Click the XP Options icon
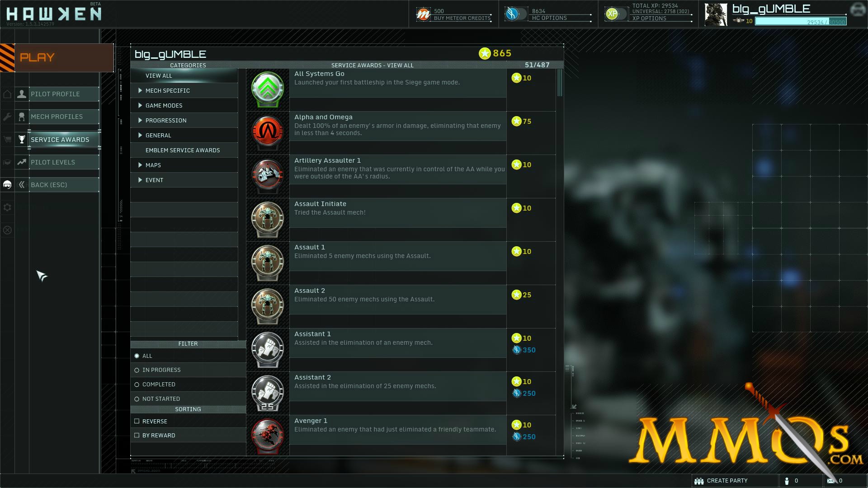Image resolution: width=868 pixels, height=488 pixels. (x=612, y=14)
